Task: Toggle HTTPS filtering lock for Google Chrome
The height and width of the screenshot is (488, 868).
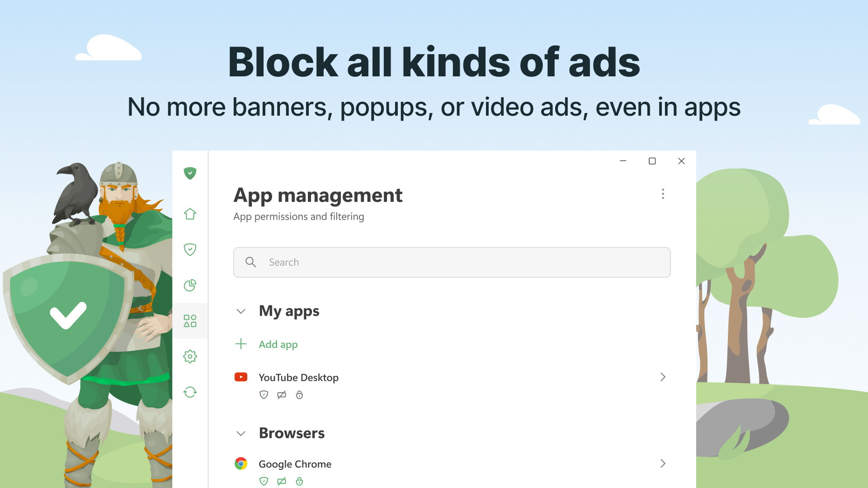Action: (x=299, y=481)
